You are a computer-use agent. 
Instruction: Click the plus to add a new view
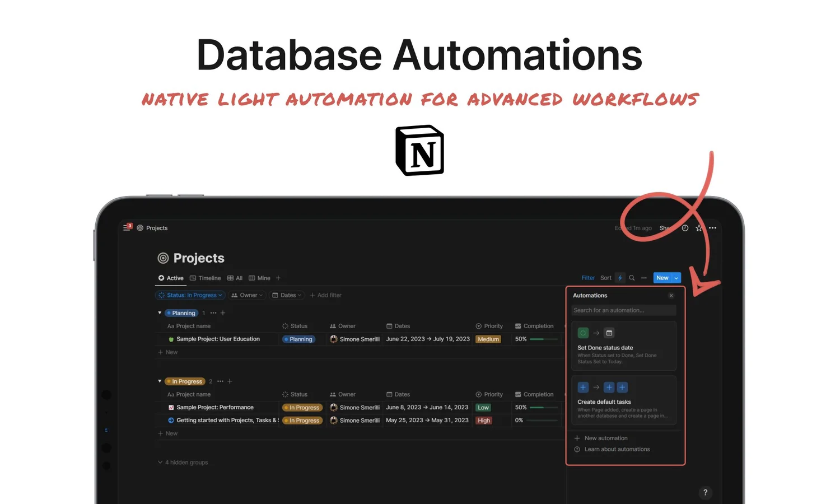(278, 278)
